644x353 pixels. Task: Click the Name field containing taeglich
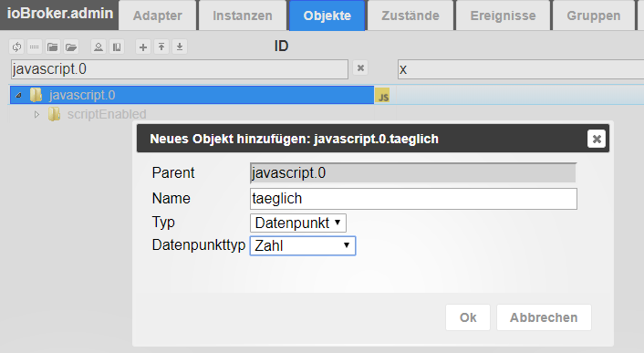click(x=413, y=199)
